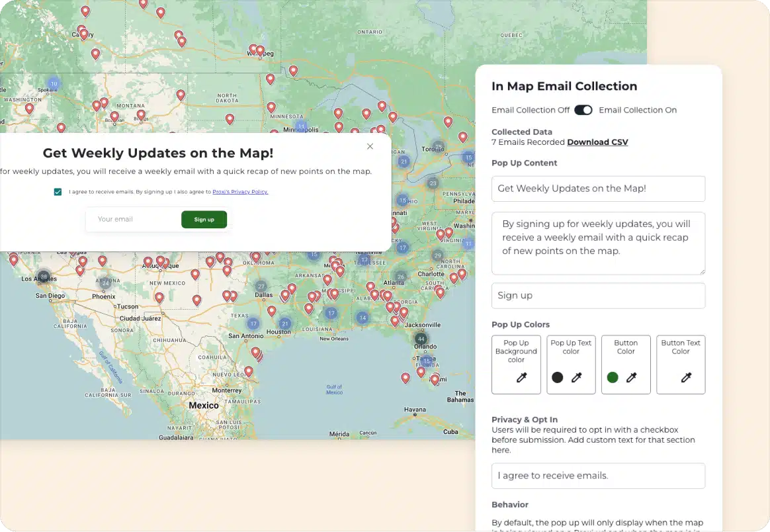Click the '7 Emails Recorded' text
Viewport: 770px width, 532px height.
528,142
